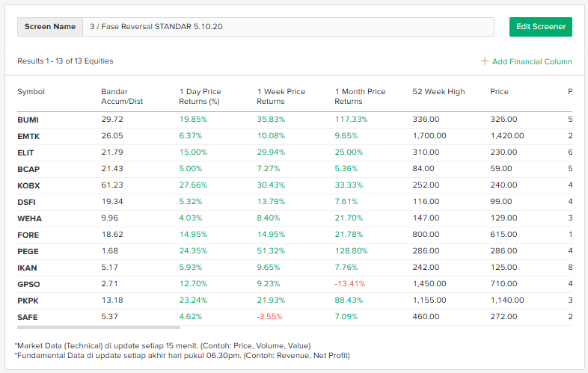
Task: Sort by 1 Day Price Returns header
Action: pos(200,96)
